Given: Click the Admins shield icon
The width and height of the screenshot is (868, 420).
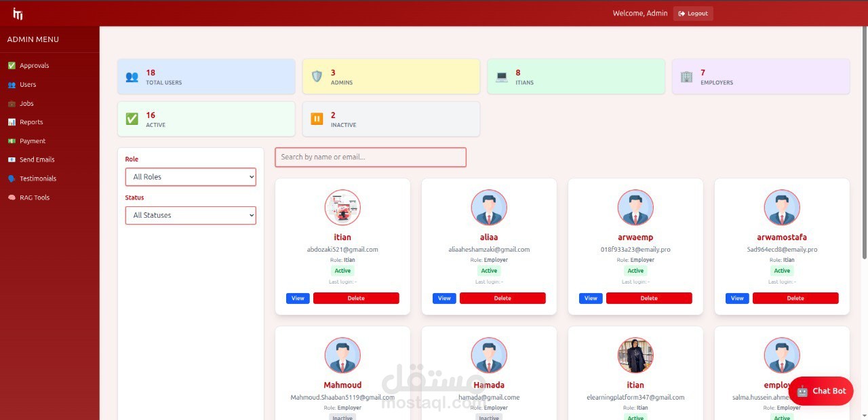Looking at the screenshot, I should tap(317, 77).
